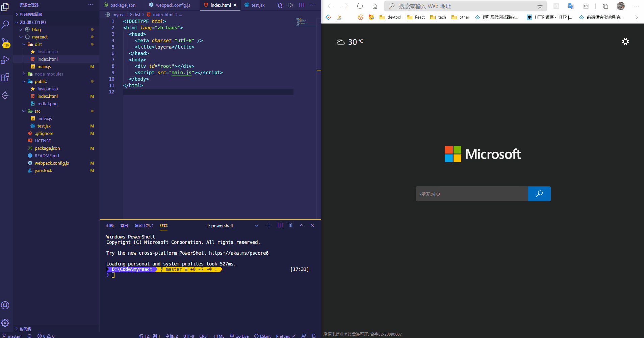This screenshot has width=644, height=338.
Task: Kill the terminal with the trash icon
Action: (x=291, y=225)
